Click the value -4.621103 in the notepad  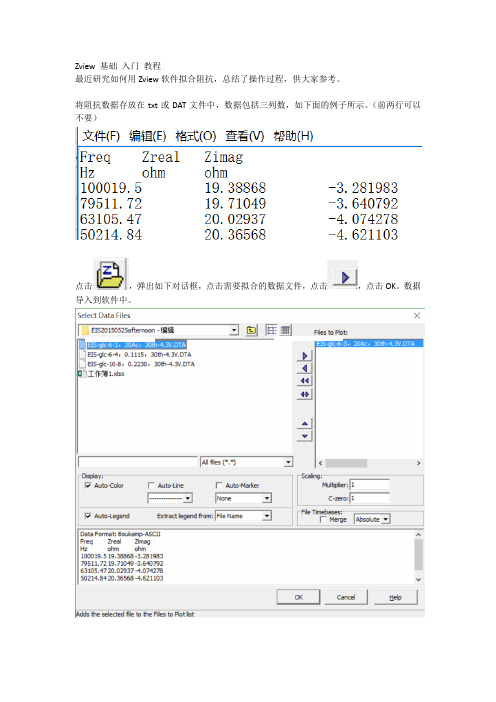(363, 234)
